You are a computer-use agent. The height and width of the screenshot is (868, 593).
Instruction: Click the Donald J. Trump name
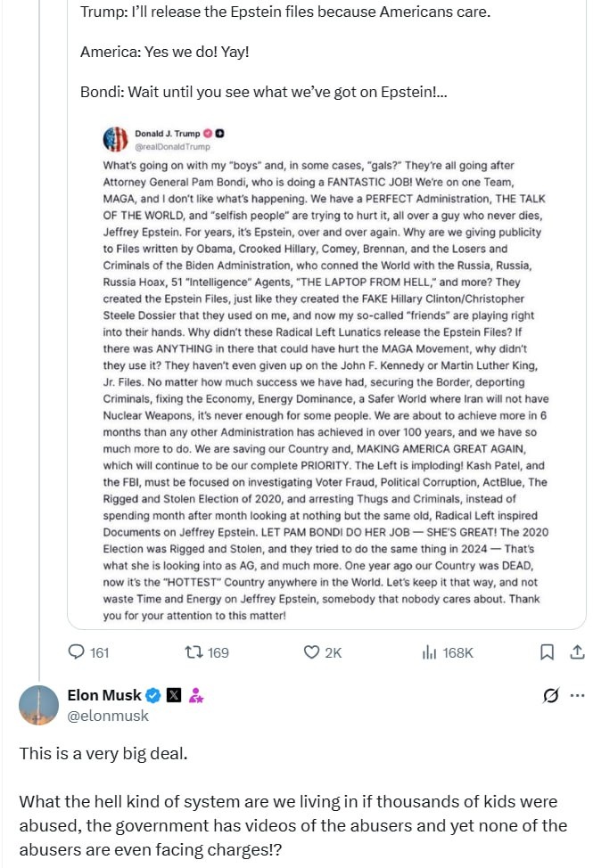click(x=168, y=134)
